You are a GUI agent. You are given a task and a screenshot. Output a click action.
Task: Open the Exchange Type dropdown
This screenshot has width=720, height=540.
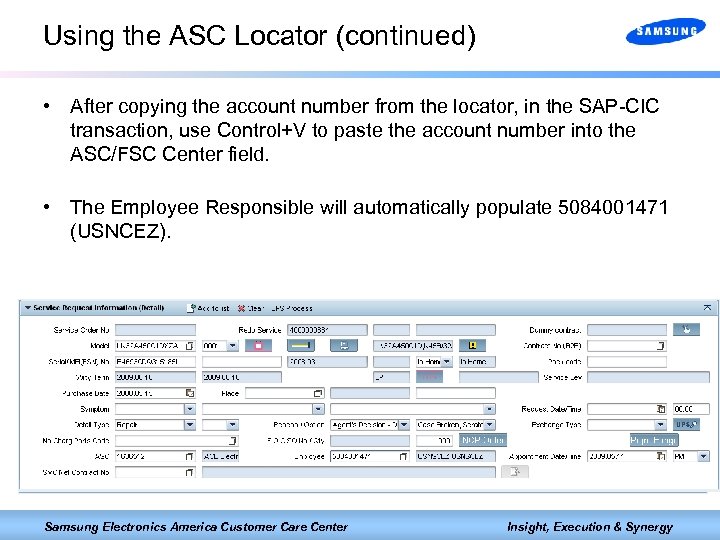[660, 425]
